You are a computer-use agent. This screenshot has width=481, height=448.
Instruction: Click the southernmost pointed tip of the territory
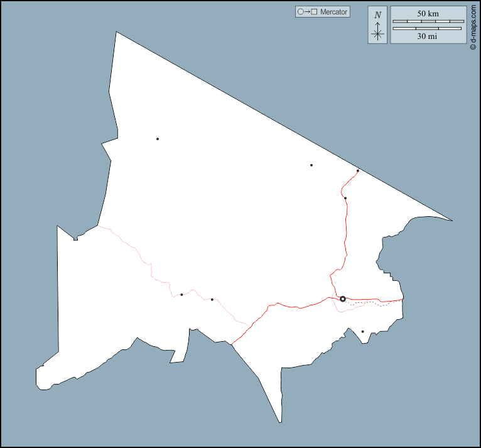280,422
